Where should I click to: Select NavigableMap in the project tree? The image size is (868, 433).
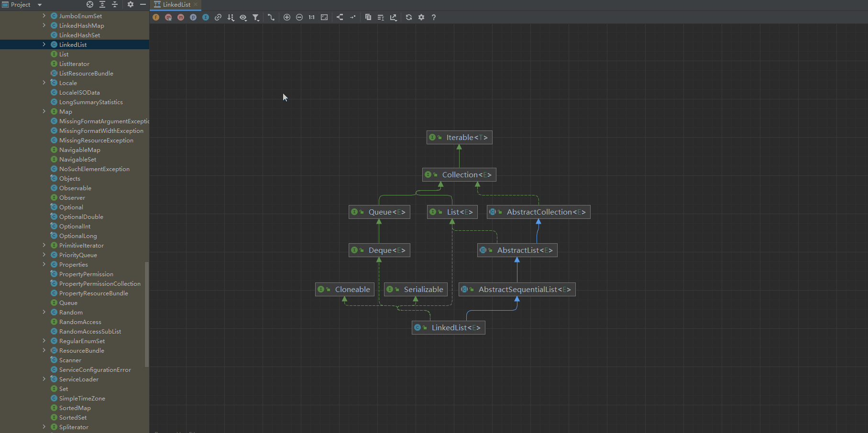click(79, 150)
